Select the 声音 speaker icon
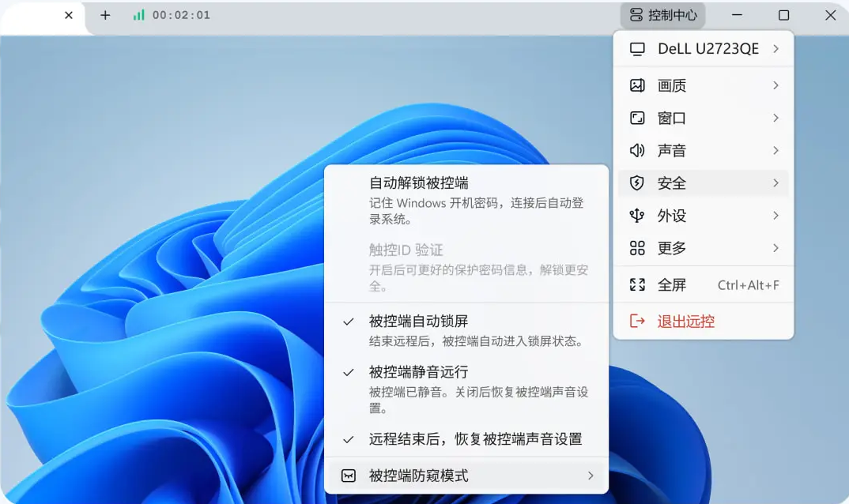Screen dimensions: 849x504 (x=639, y=150)
